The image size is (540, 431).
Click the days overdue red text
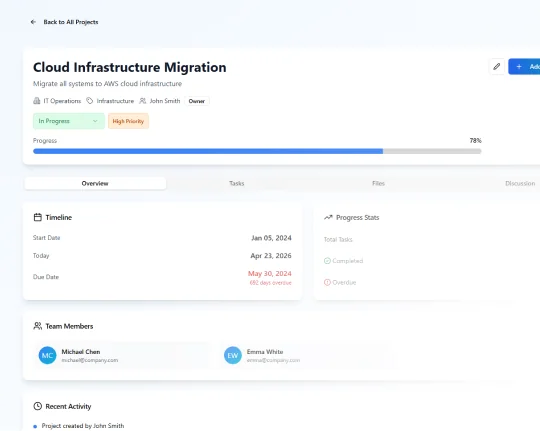271,283
